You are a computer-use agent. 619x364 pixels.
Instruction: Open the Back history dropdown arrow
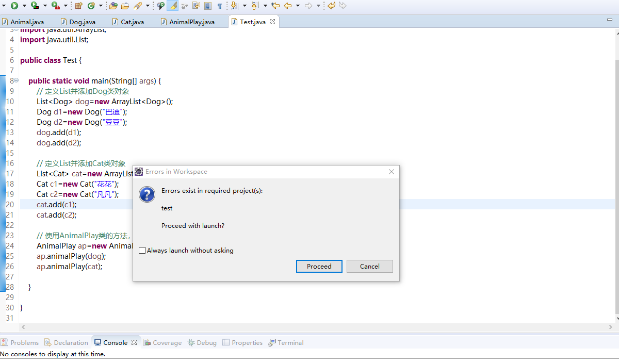(298, 6)
